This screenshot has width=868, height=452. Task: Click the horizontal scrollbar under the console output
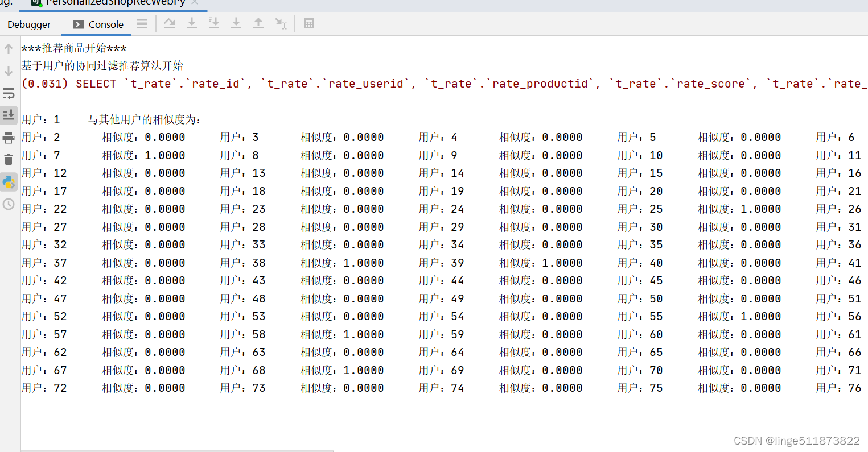click(178, 450)
